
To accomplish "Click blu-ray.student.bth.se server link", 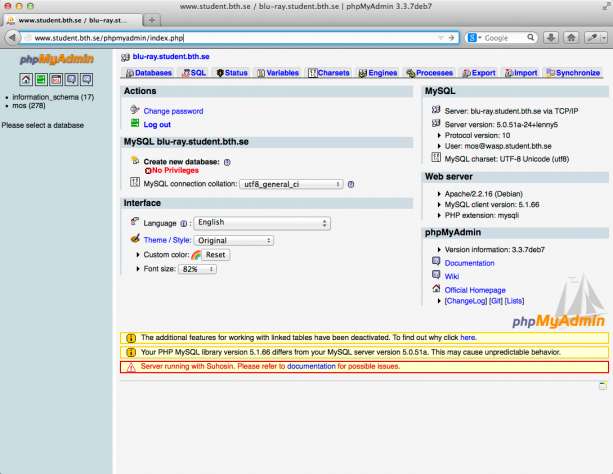I will [171, 57].
